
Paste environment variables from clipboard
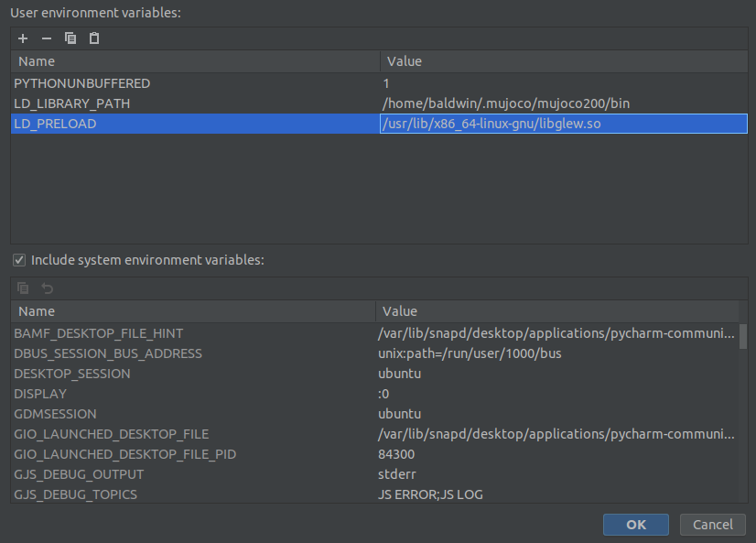coord(94,38)
